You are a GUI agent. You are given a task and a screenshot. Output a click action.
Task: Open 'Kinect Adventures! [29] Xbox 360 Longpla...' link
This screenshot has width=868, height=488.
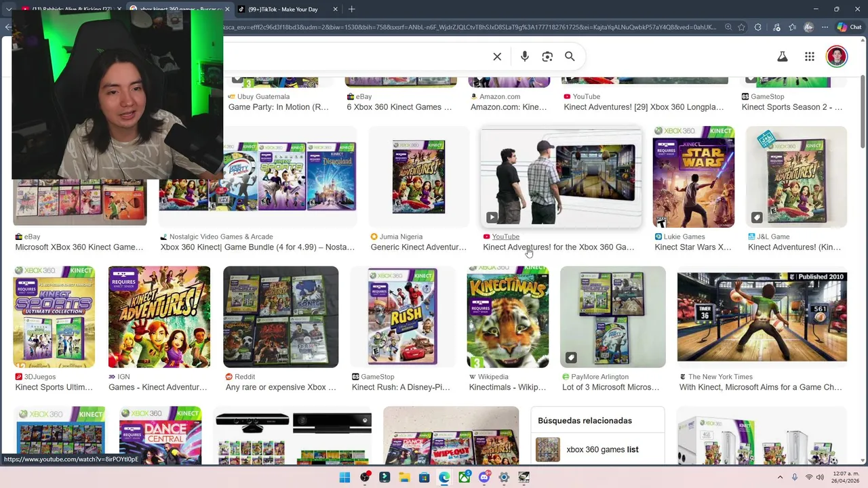[x=644, y=107]
